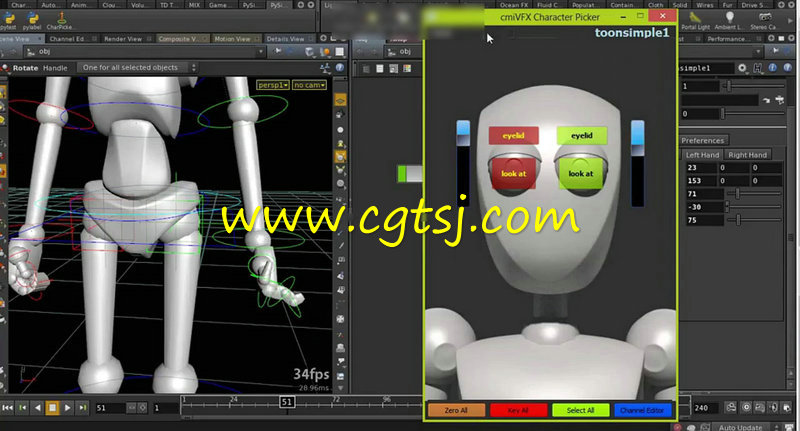Image resolution: width=800 pixels, height=431 pixels.
Task: Click the Zero All button in Character Picker
Action: tap(456, 410)
